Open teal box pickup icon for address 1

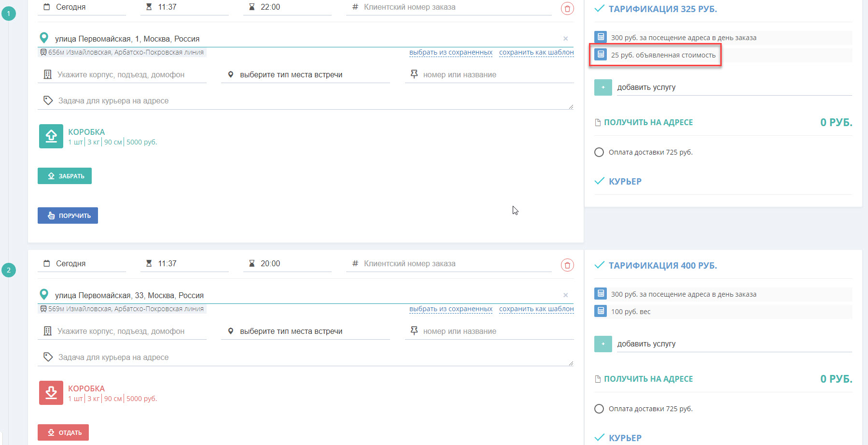coord(51,136)
